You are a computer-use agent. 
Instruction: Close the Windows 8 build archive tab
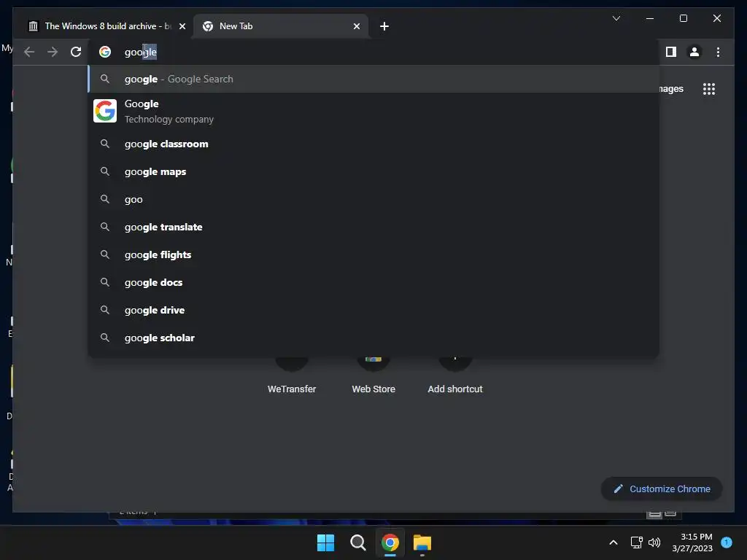(x=182, y=26)
